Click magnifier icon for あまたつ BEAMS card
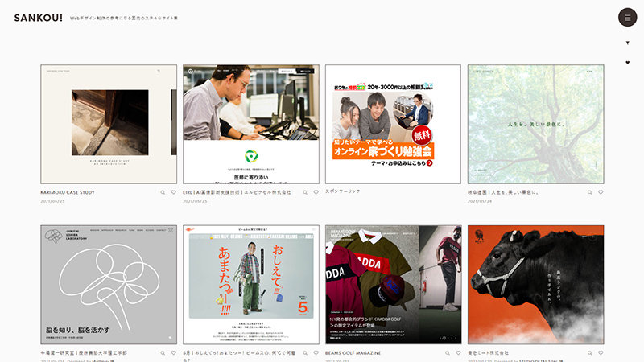This screenshot has width=644, height=362. coord(305,352)
